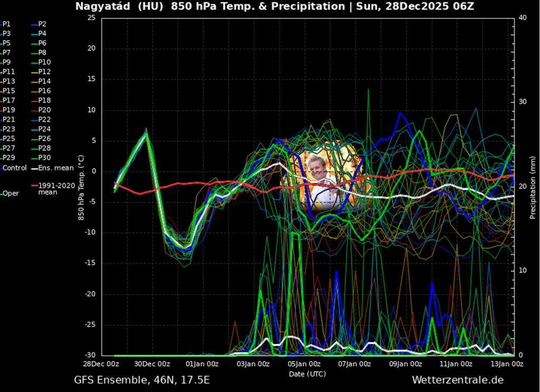Click the Control legend label
540x392 pixels.
(14, 168)
